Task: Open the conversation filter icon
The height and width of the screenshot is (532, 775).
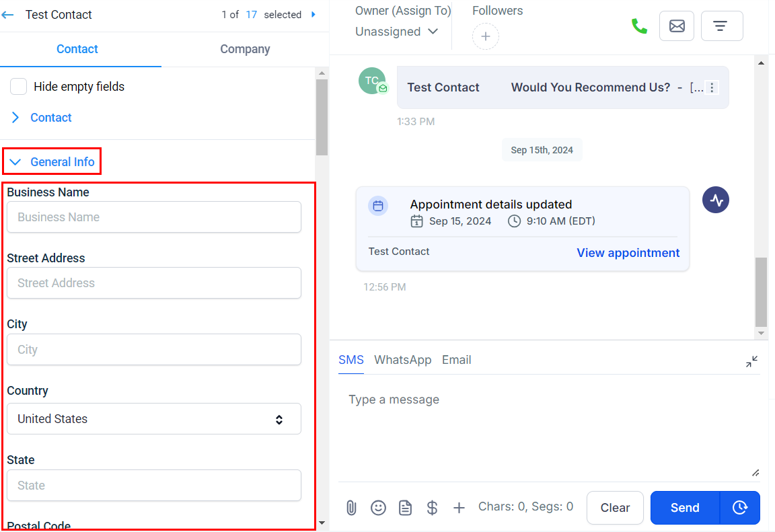Action: coord(721,26)
